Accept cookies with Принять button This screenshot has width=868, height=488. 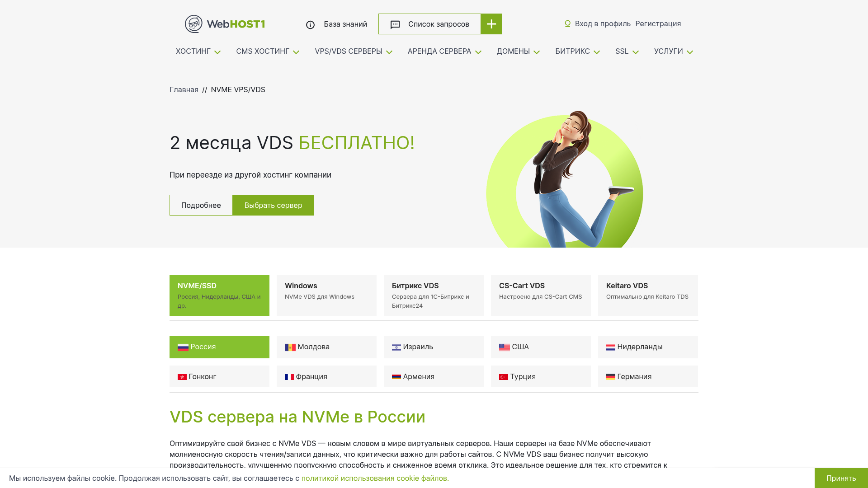[841, 478]
